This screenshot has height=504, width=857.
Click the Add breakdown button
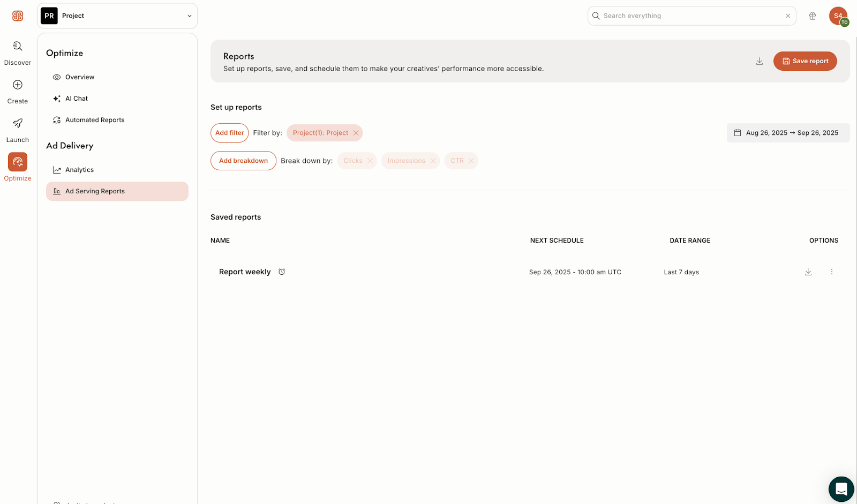[x=243, y=161]
